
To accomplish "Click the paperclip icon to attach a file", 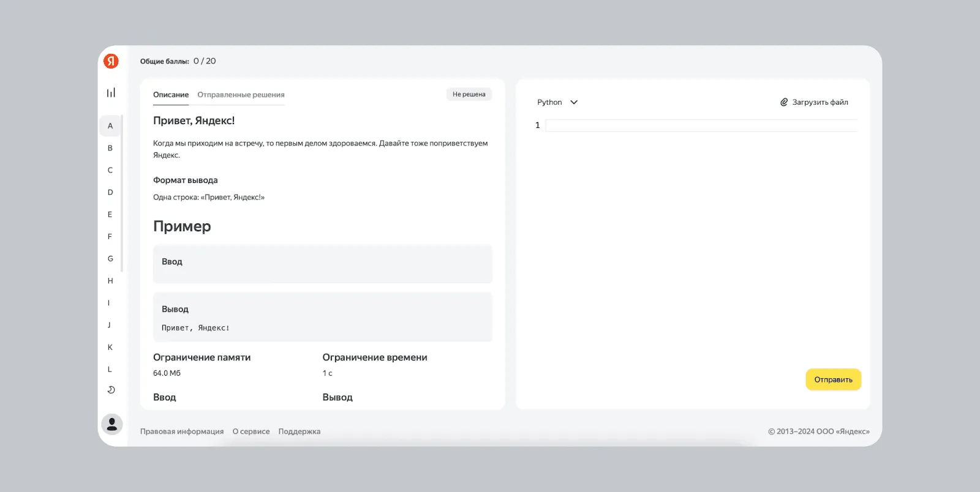I will pyautogui.click(x=784, y=102).
